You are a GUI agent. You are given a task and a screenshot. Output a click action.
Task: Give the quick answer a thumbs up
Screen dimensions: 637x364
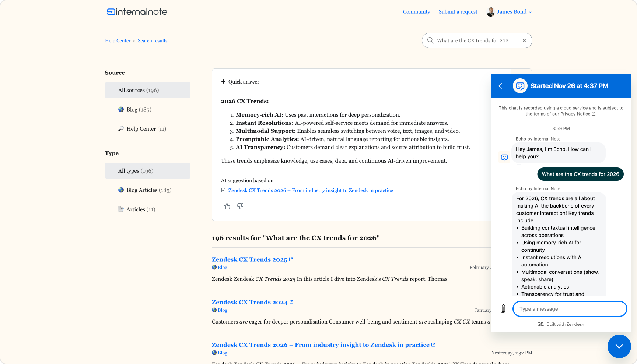click(x=227, y=206)
